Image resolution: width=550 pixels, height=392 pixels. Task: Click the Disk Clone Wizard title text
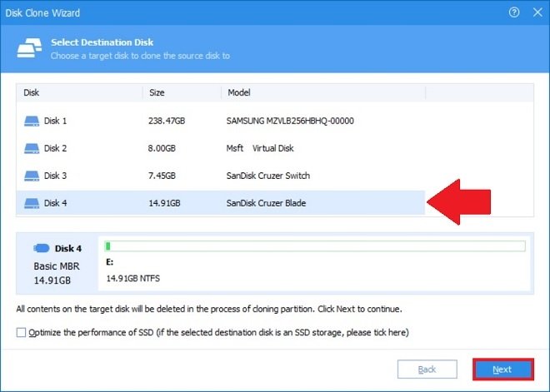[42, 13]
